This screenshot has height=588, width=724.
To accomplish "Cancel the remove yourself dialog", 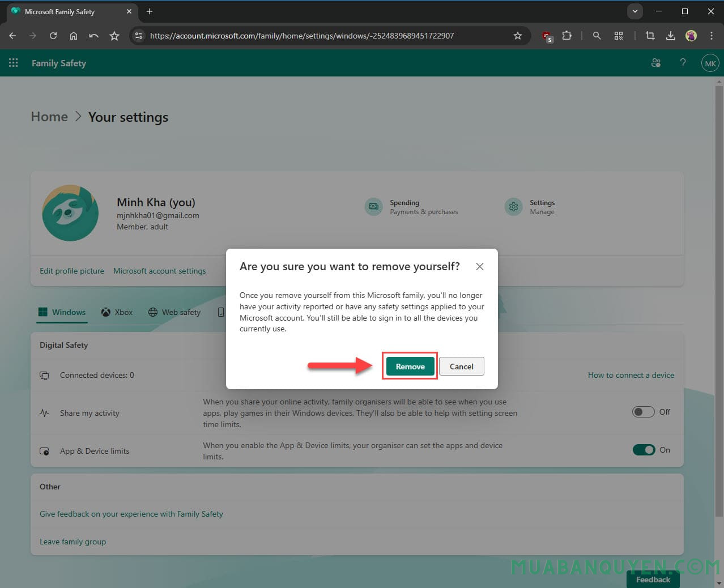I will (x=461, y=367).
